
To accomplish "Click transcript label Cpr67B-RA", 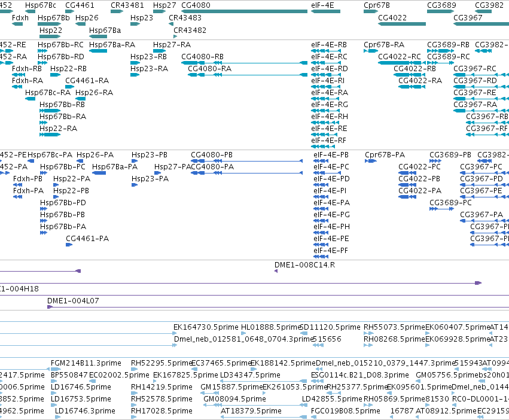I will click(384, 45).
